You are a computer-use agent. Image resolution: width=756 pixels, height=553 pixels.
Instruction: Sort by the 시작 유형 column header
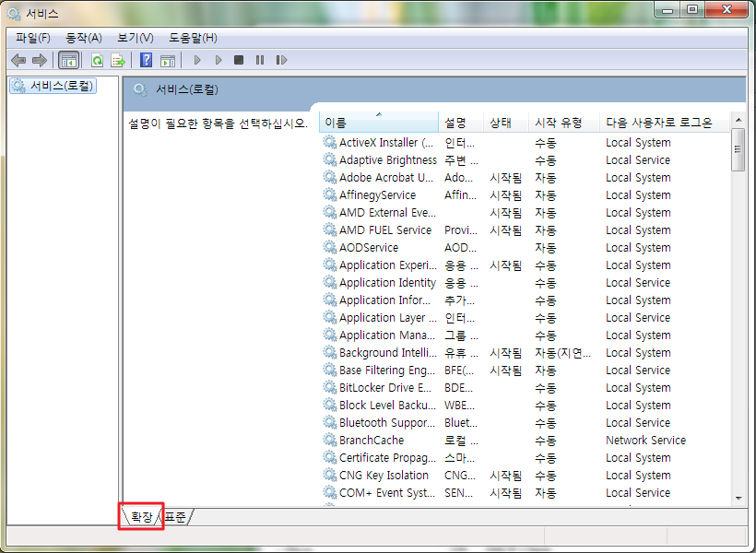[564, 123]
